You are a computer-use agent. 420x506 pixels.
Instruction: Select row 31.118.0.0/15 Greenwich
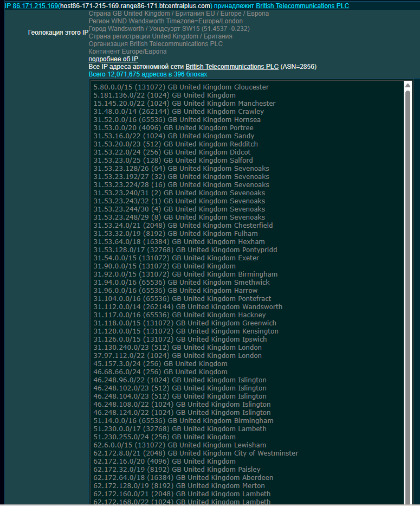185,323
